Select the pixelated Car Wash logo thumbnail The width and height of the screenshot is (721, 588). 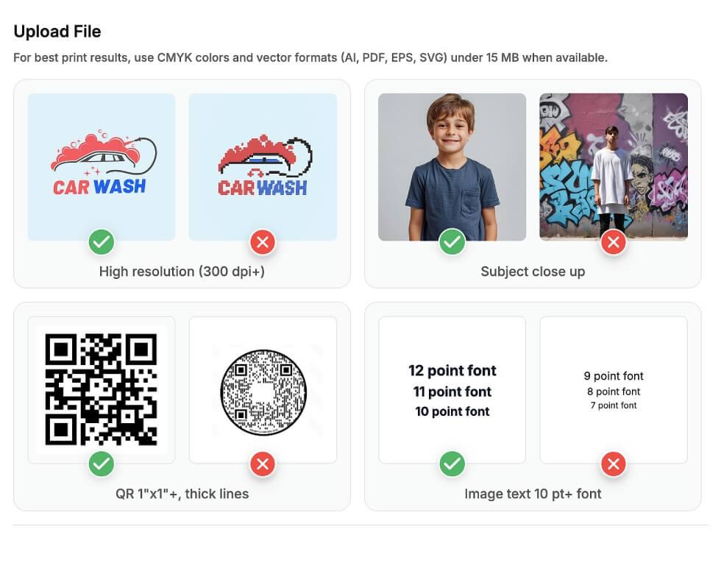click(x=263, y=166)
